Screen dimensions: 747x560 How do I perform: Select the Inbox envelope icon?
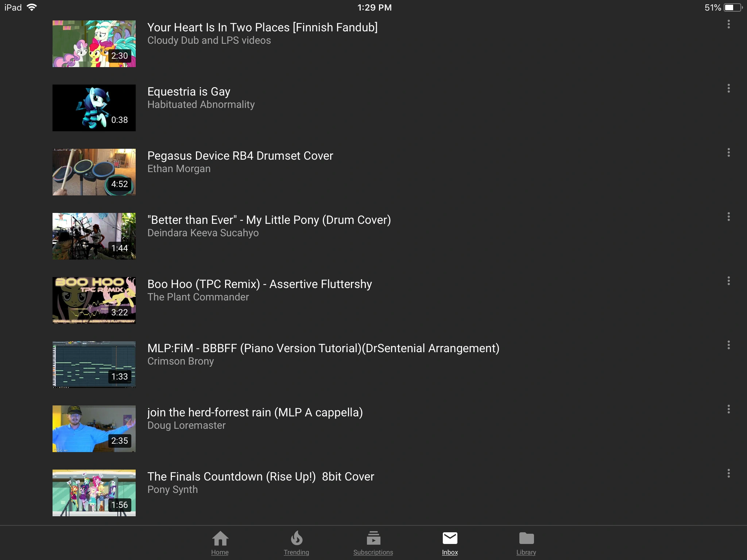[450, 538]
